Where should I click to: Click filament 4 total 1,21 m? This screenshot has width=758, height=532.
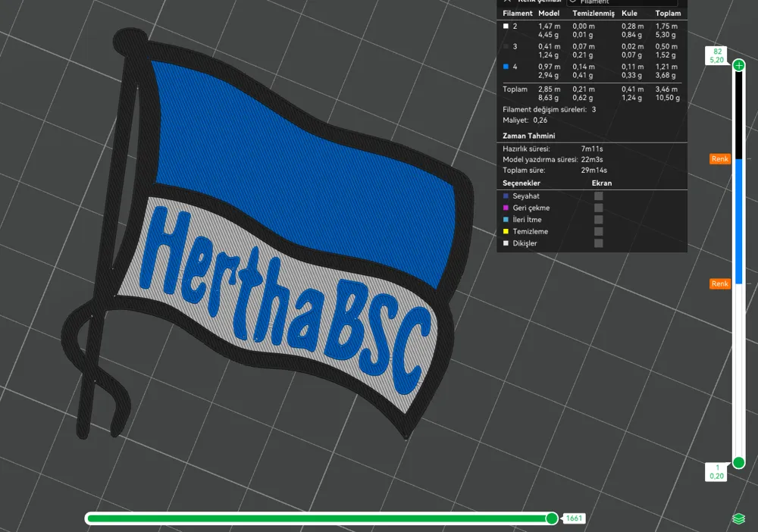(x=666, y=67)
